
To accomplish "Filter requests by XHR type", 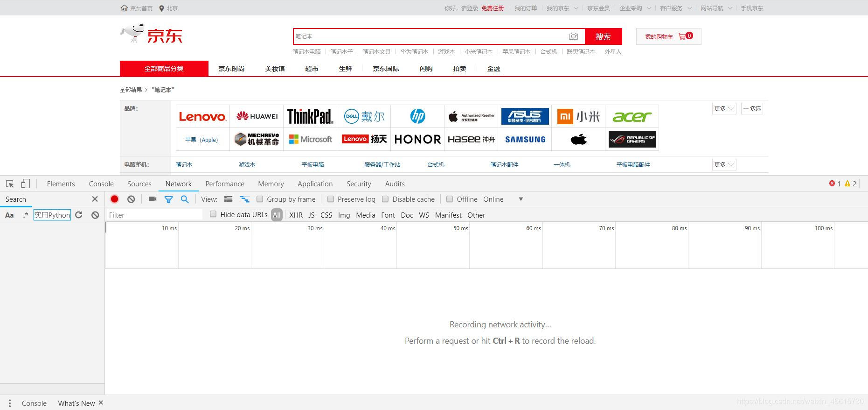I will (x=296, y=215).
